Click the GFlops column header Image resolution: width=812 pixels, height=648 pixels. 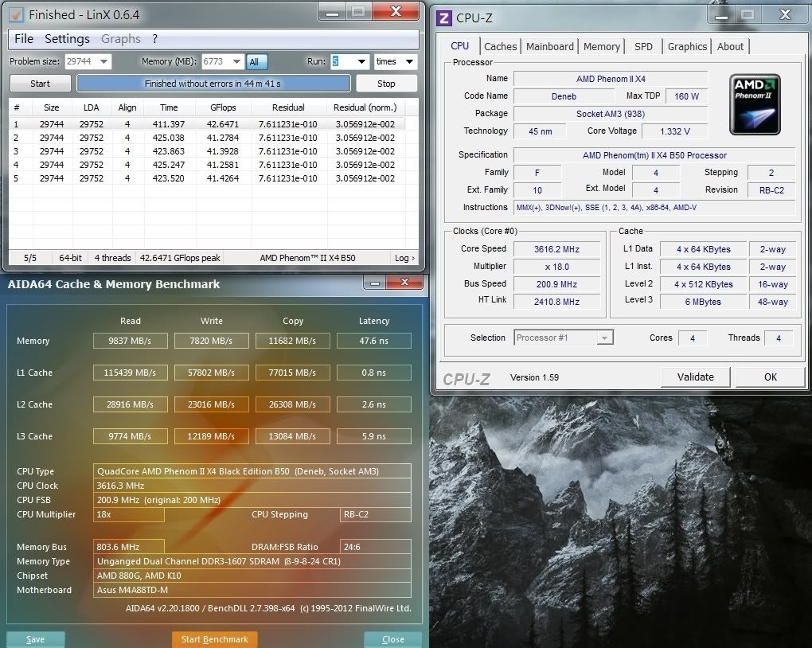tap(223, 107)
